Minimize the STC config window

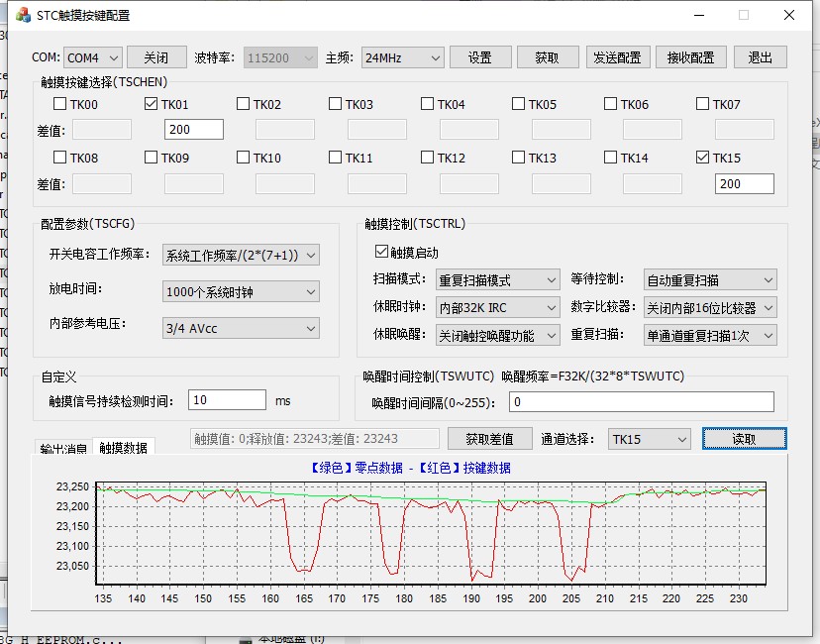click(699, 15)
